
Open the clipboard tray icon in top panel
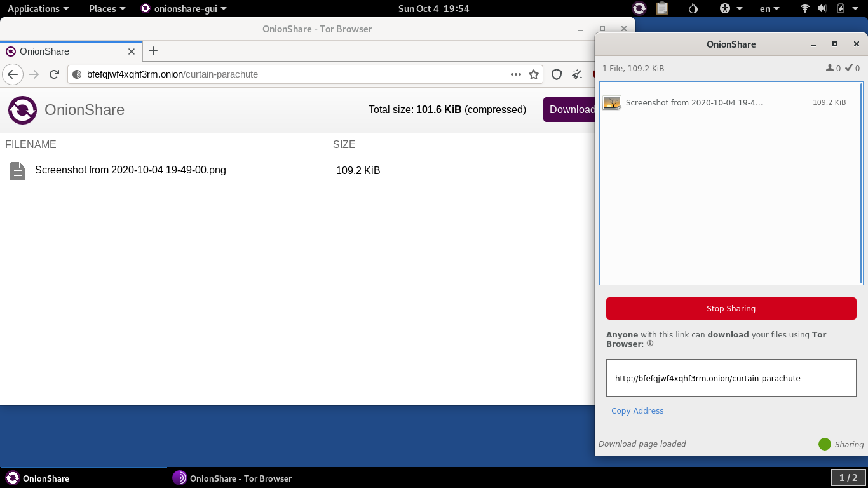pos(662,8)
